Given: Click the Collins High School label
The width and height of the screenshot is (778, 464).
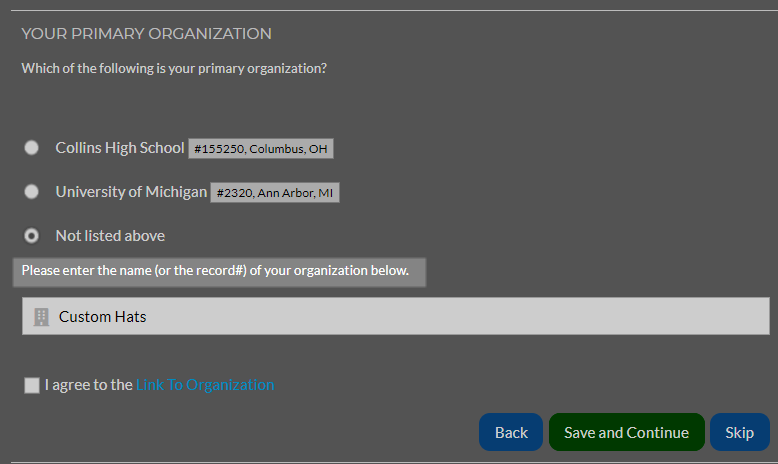Looking at the screenshot, I should point(120,148).
